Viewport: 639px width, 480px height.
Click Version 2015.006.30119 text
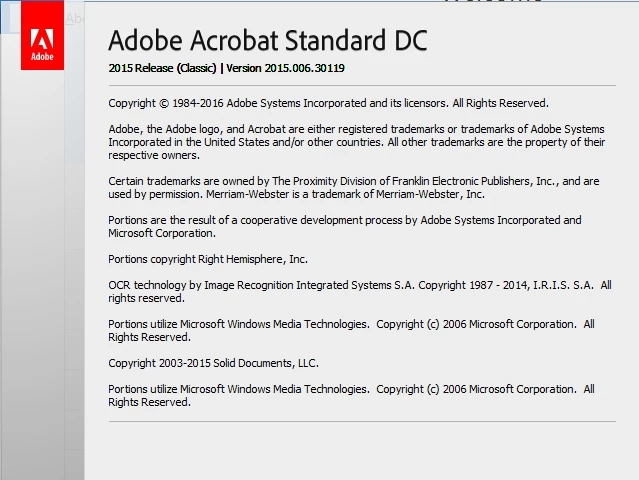click(x=285, y=68)
